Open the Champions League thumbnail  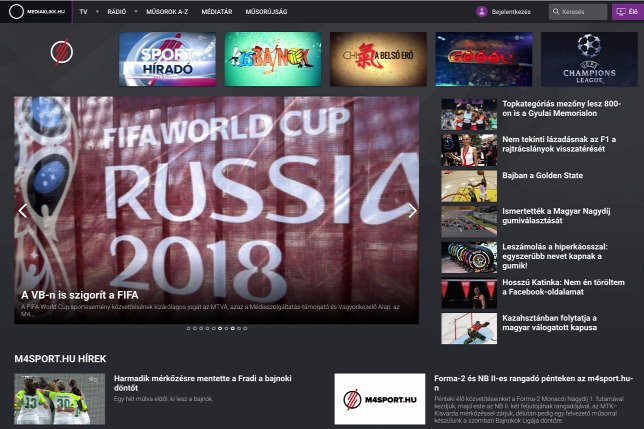pos(589,59)
